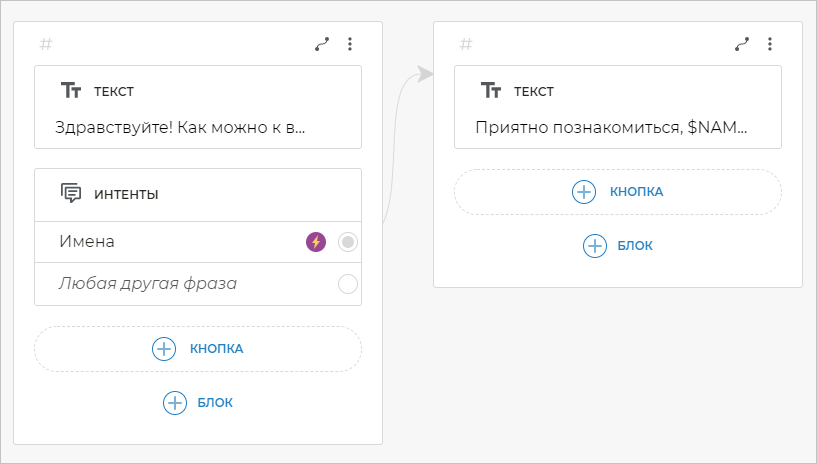This screenshot has height=464, width=817.
Task: Open three-dot menu of right block
Action: coord(770,44)
